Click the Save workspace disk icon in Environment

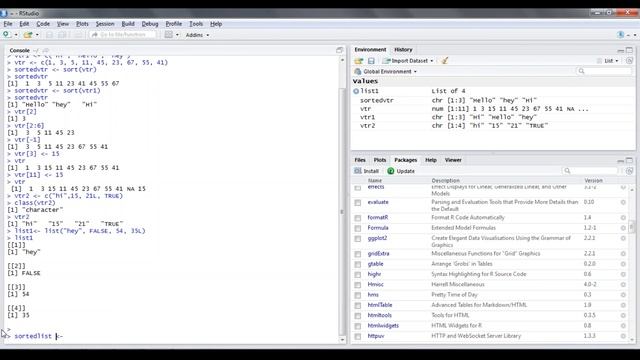click(x=371, y=61)
